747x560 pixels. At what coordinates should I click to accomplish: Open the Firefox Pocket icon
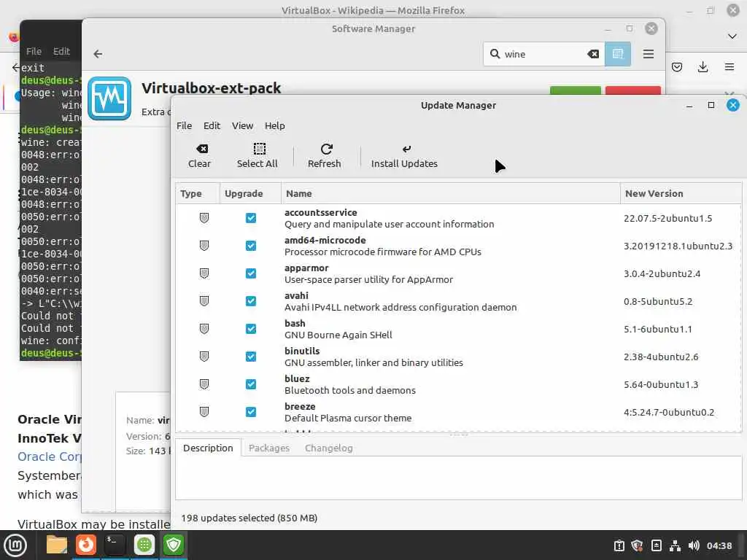click(x=677, y=67)
